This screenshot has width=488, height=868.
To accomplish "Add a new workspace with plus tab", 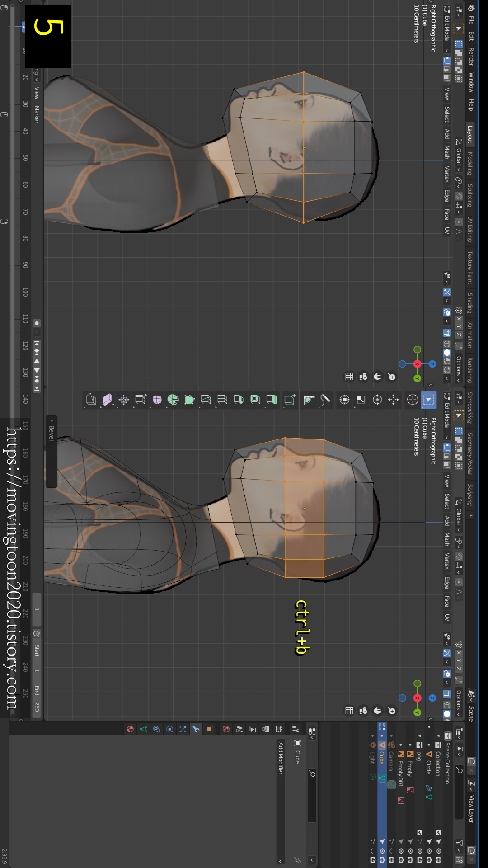I will pos(470,515).
